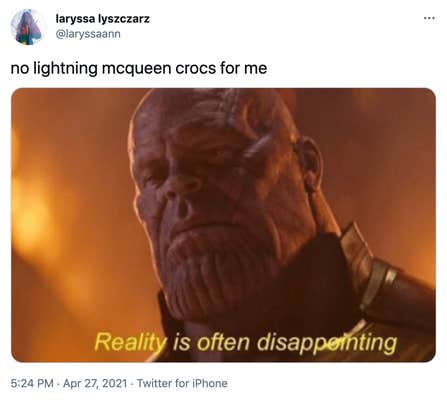Click laryssa's round profile avatar
The image size is (447, 400).
pos(26,27)
